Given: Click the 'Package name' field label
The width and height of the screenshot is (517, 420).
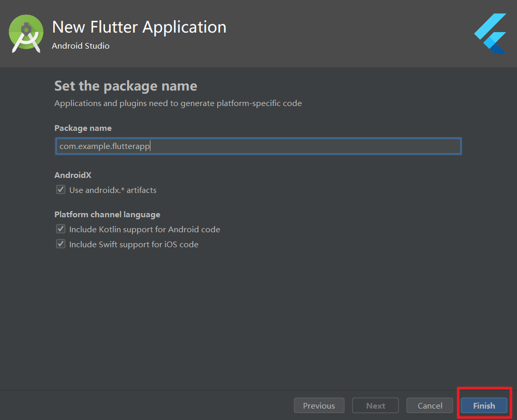Looking at the screenshot, I should click(83, 128).
